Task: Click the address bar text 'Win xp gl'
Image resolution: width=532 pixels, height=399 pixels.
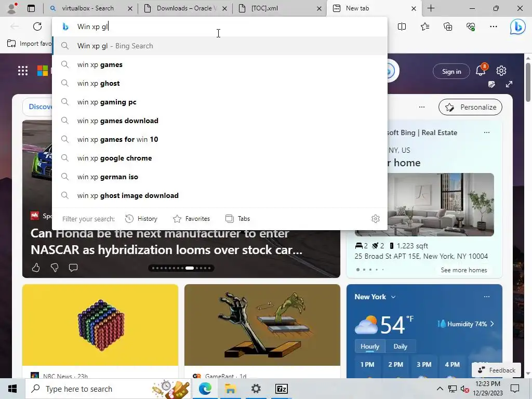Action: pyautogui.click(x=92, y=26)
